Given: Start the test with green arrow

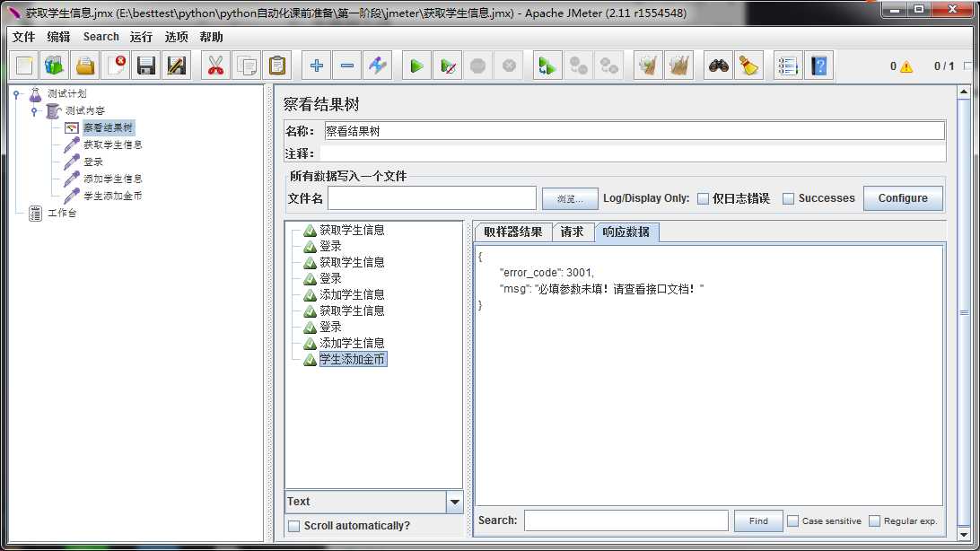Looking at the screenshot, I should pos(416,66).
